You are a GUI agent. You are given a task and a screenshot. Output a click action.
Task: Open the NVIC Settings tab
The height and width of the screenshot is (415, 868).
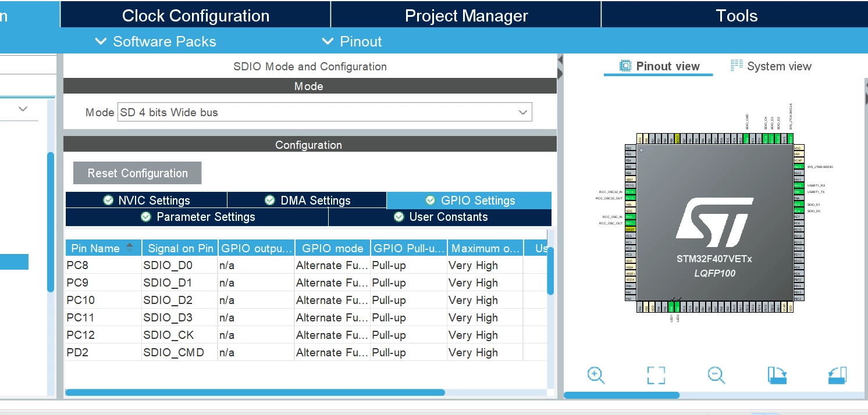pos(147,201)
